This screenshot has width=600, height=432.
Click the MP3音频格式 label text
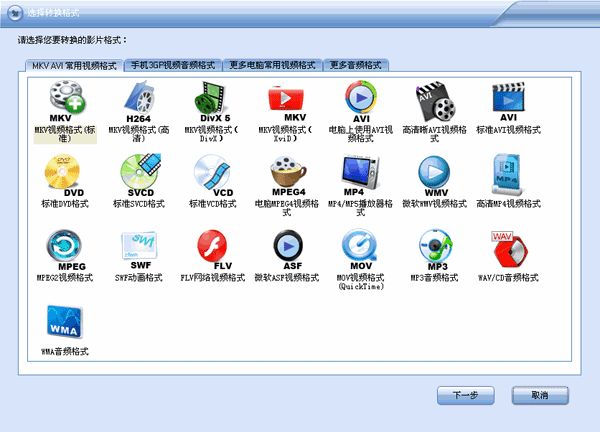pyautogui.click(x=434, y=277)
